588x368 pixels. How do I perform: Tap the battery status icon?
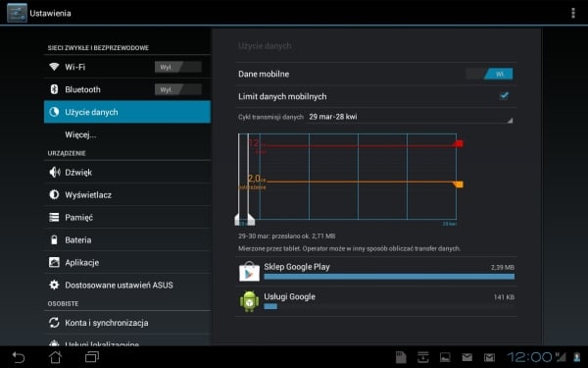[577, 357]
